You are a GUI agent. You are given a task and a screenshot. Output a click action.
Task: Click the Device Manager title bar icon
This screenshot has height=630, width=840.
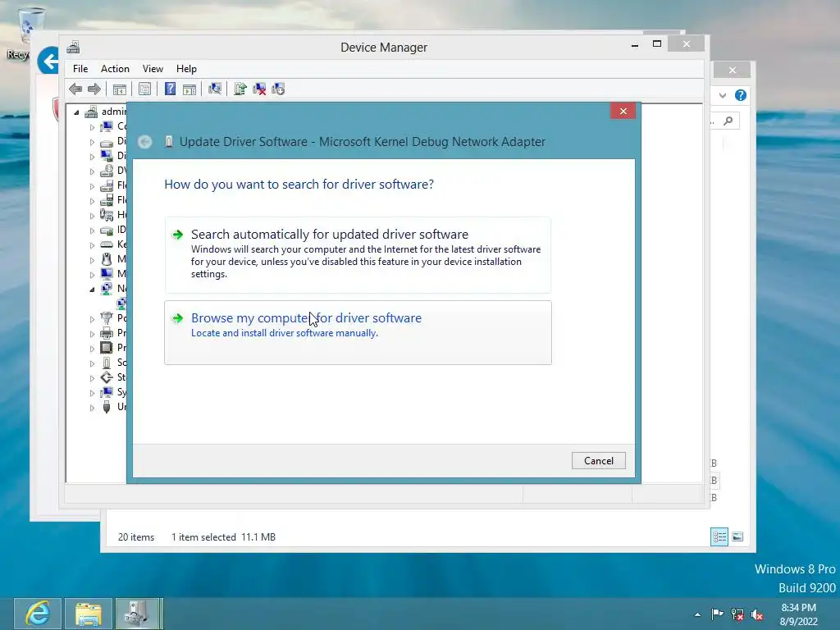[73, 47]
